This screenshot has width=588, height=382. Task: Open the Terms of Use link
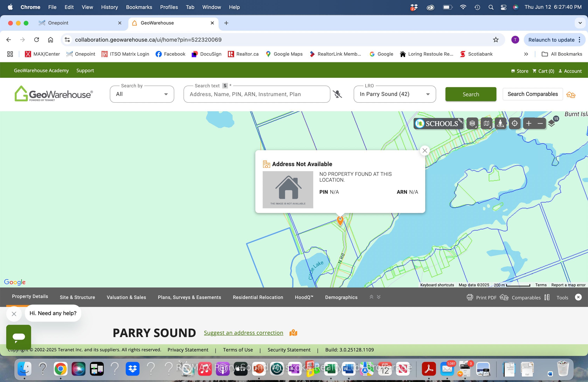point(238,350)
